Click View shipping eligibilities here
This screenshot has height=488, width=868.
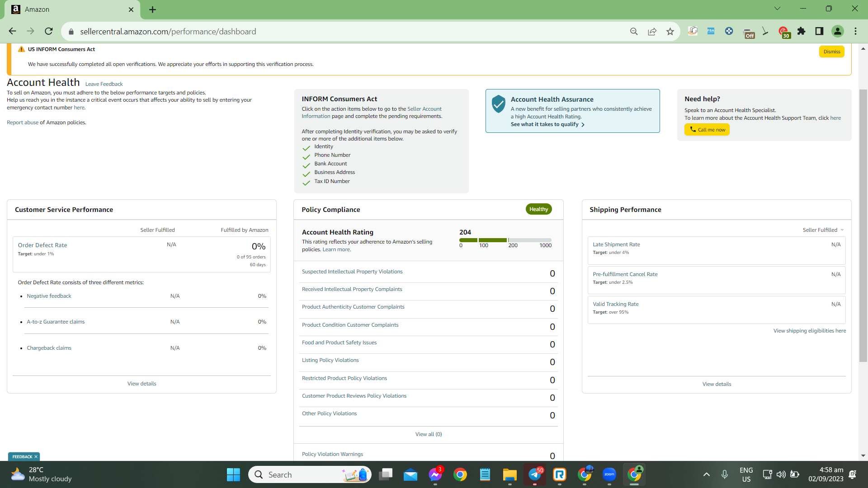810,331
